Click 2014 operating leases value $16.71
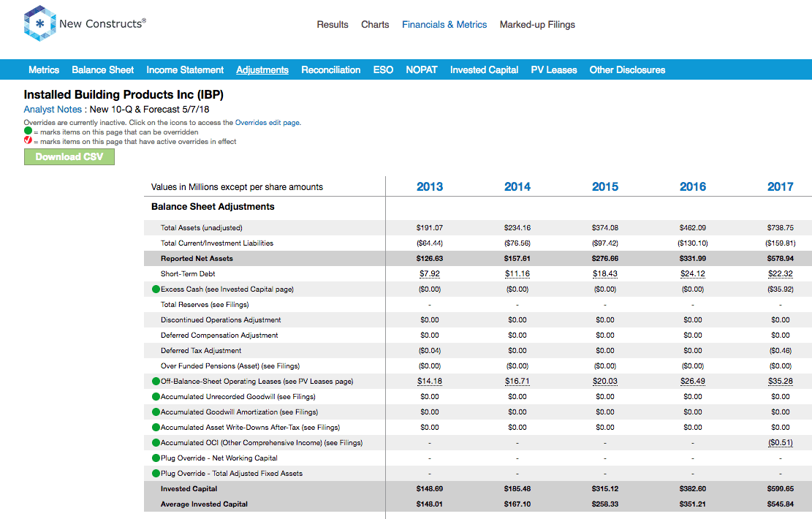 [517, 382]
